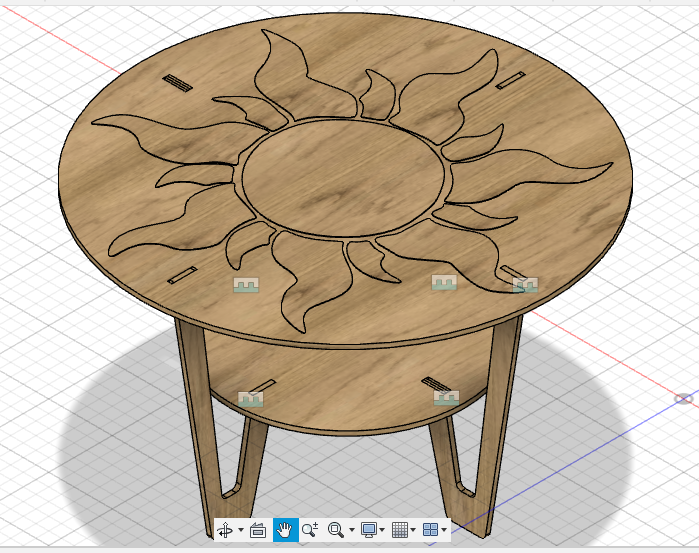Select joint glyph overlapping tabletop's lower-right slot
The width and height of the screenshot is (699, 553).
click(x=525, y=285)
